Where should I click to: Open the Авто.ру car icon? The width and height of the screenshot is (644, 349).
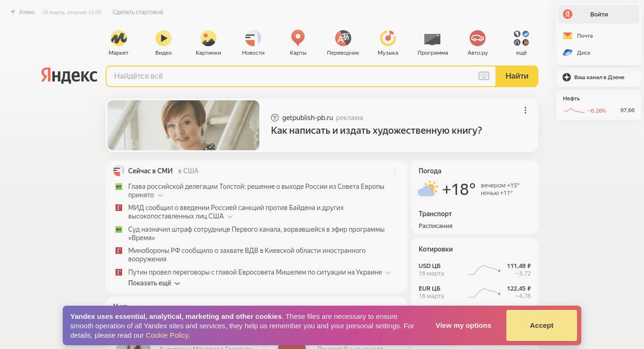[478, 38]
